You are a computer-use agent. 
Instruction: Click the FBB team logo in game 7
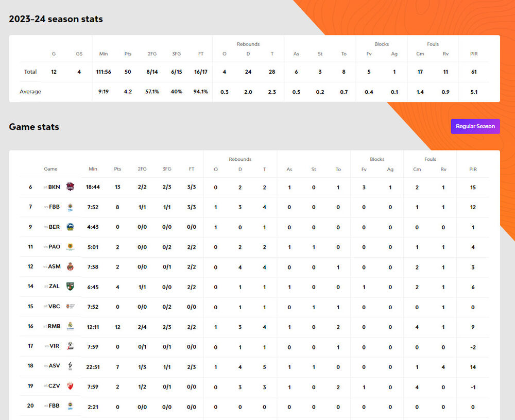[70, 207]
